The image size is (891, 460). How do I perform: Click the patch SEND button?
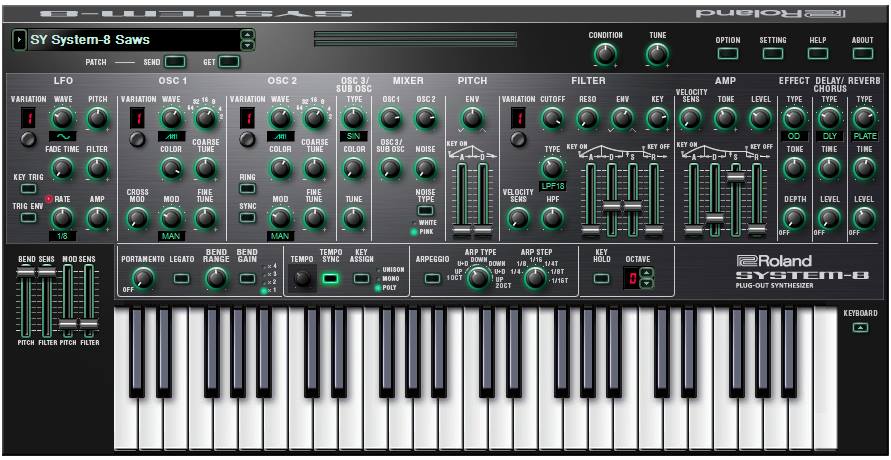click(175, 62)
